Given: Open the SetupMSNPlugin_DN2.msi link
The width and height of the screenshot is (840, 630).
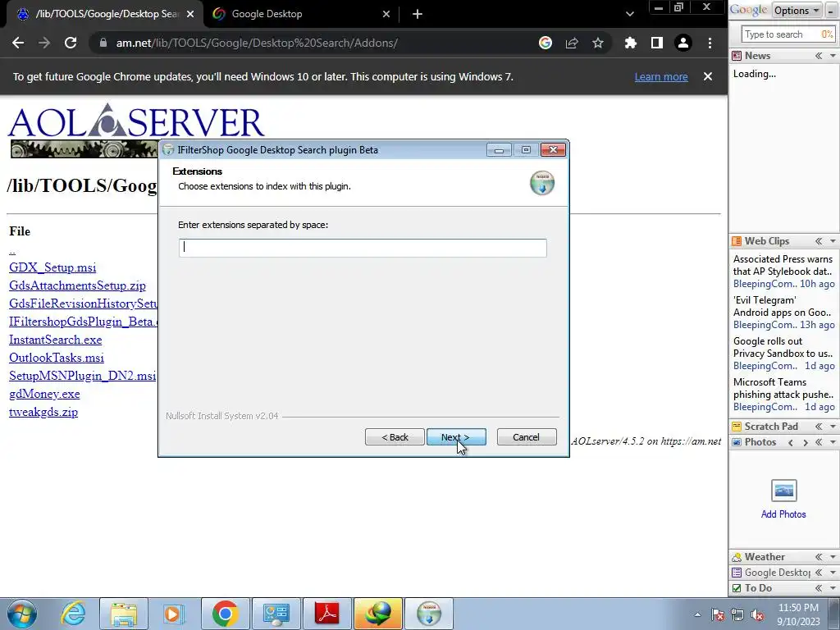Looking at the screenshot, I should (83, 376).
